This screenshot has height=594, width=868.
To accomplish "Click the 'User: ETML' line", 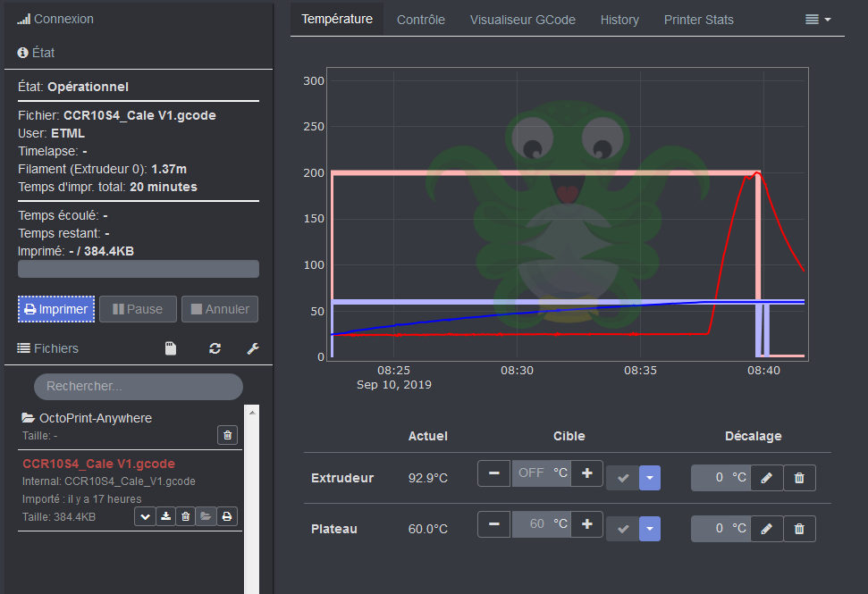I will pos(52,133).
